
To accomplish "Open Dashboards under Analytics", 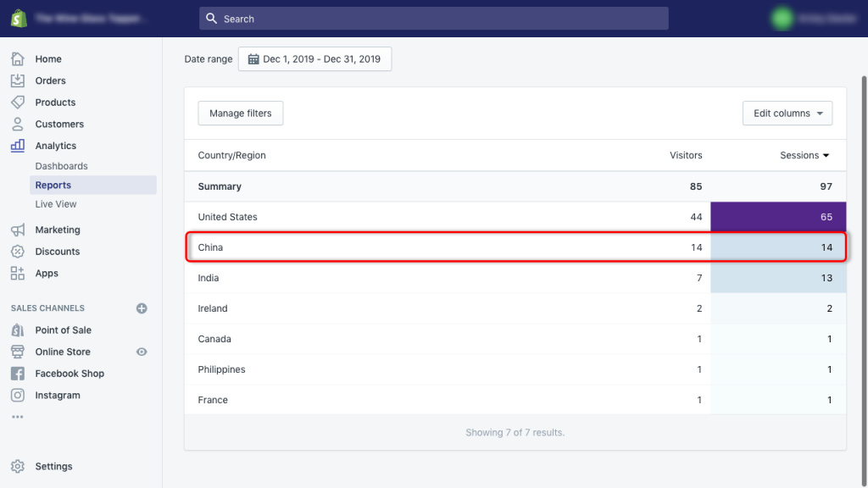I will click(61, 166).
